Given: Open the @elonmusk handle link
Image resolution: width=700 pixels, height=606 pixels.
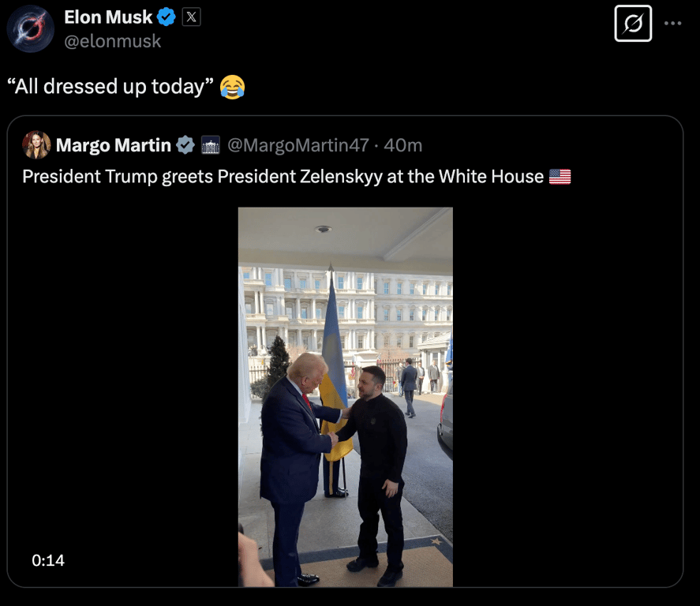Looking at the screenshot, I should pos(112,41).
